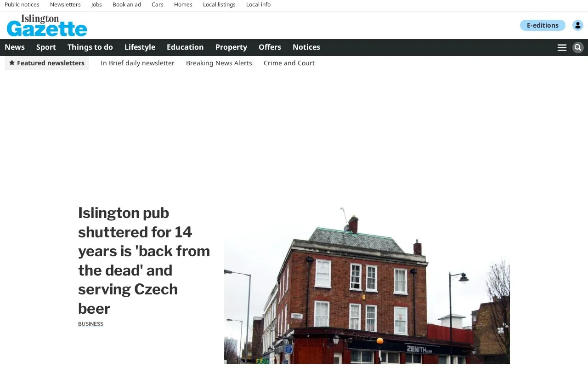Select Featured newsletters with star icon
This screenshot has width=588, height=368.
47,63
